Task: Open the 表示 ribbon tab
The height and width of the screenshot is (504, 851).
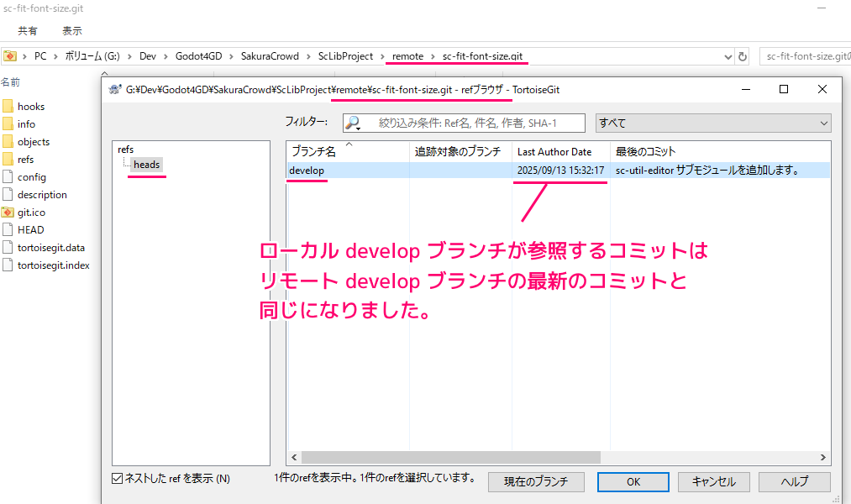Action: coord(72,31)
